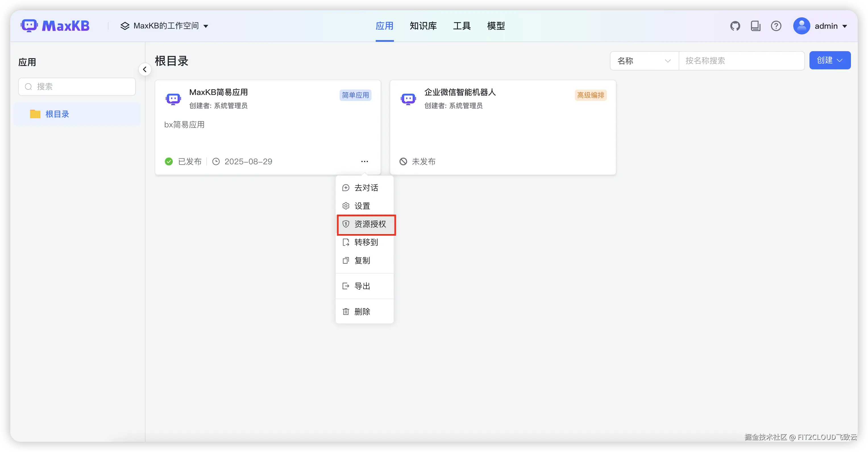The width and height of the screenshot is (868, 452).
Task: Expand the MaxKB的工作空间 workspace dropdown
Action: (x=165, y=26)
